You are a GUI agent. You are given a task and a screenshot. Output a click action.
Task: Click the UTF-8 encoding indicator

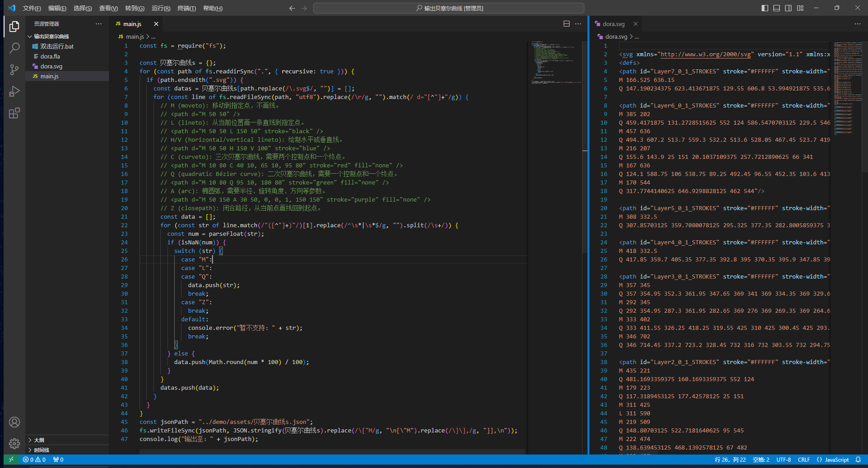click(783, 459)
